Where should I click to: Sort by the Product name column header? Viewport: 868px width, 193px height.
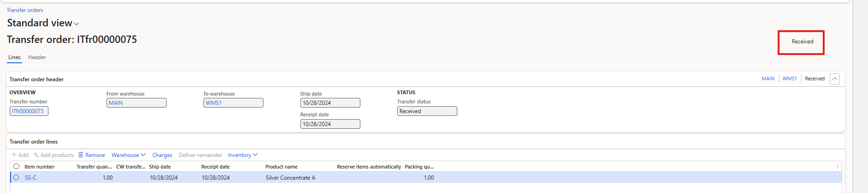click(x=281, y=167)
